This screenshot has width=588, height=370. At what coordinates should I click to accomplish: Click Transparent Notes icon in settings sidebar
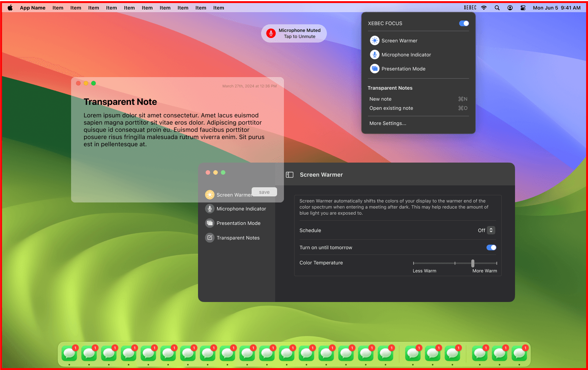[210, 238]
